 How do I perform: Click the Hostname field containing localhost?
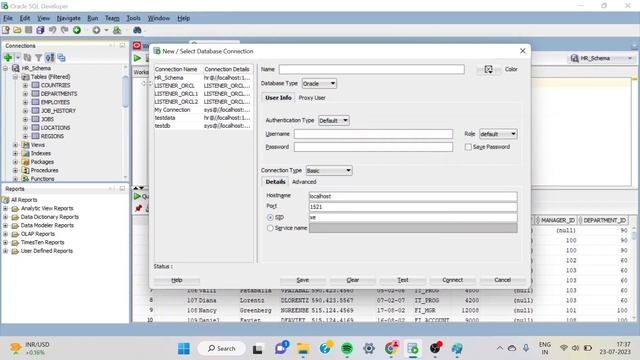click(413, 196)
